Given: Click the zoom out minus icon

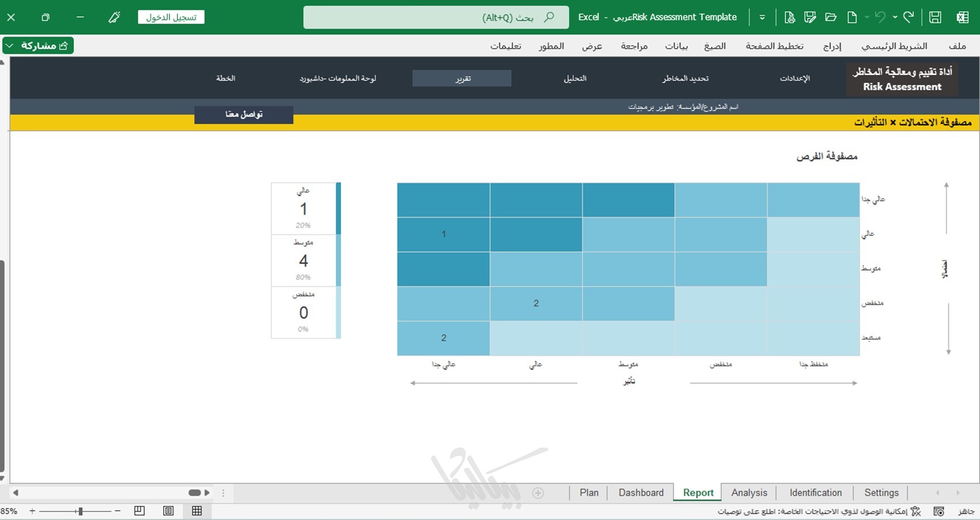Looking at the screenshot, I should click(118, 511).
